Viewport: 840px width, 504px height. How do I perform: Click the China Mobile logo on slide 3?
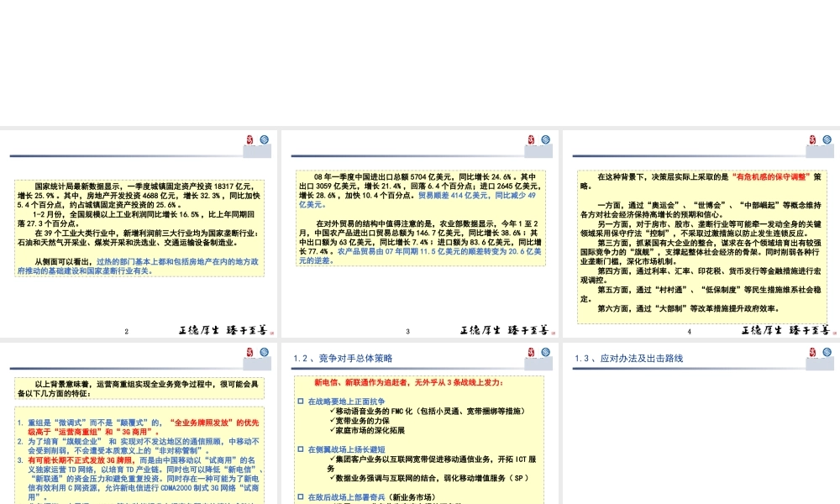pos(545,139)
